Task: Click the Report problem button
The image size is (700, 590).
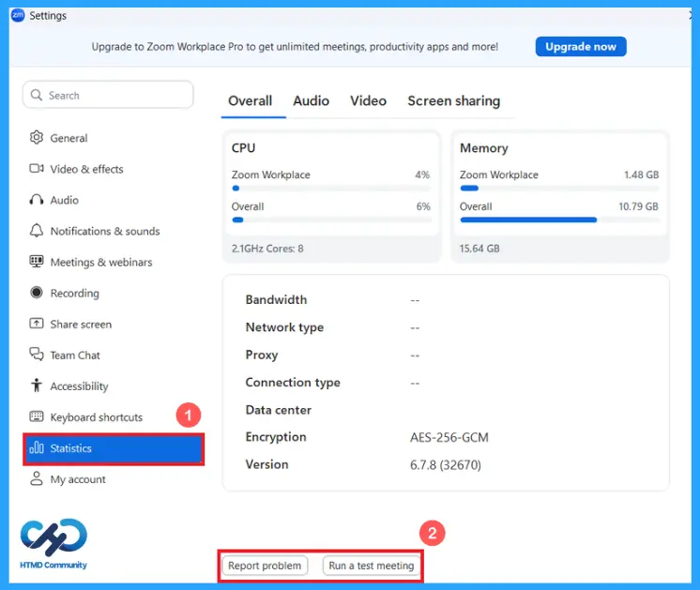Action: (x=265, y=566)
